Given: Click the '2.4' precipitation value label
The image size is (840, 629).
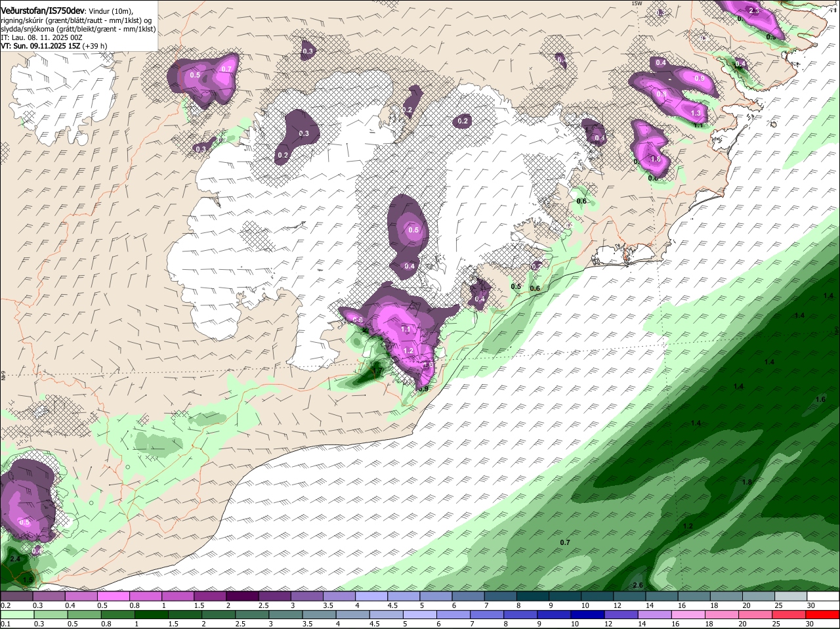Looking at the screenshot, I should [16, 559].
